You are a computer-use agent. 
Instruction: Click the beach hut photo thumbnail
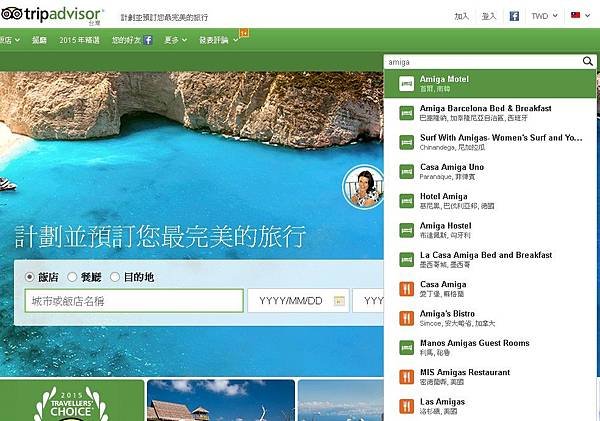221,400
